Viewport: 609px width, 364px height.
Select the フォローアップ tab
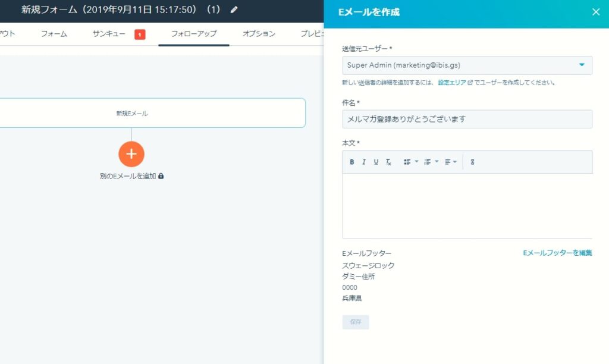(x=194, y=34)
